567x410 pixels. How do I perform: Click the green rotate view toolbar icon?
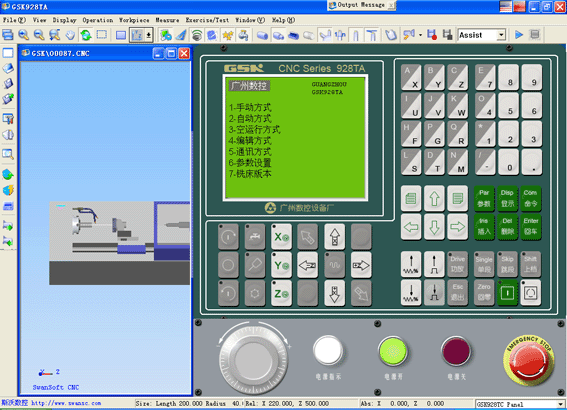tap(86, 35)
